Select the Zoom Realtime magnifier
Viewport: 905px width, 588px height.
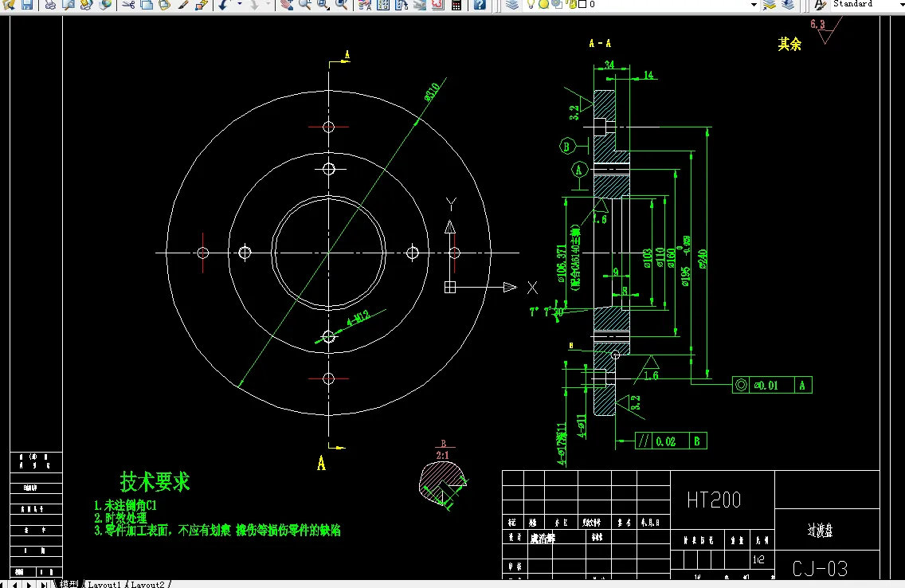point(305,5)
